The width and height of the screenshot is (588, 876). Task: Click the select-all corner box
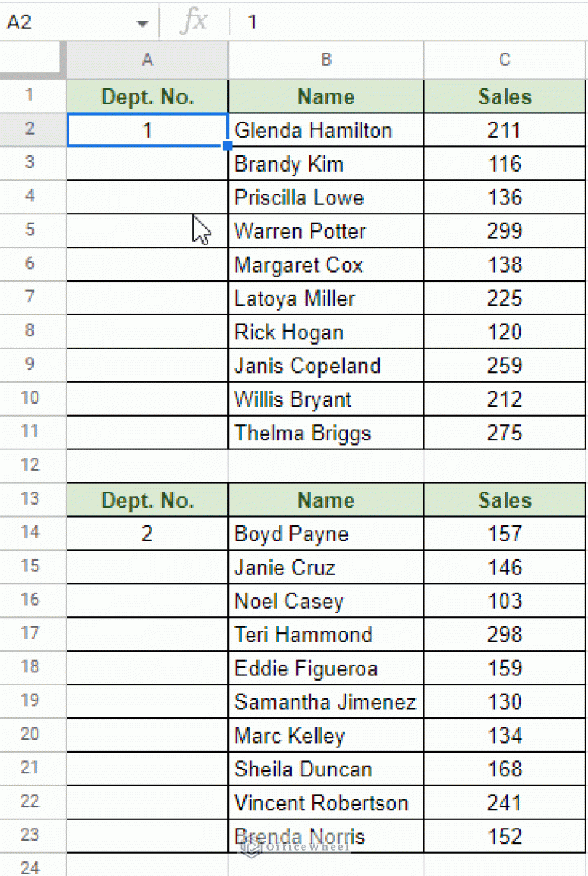[x=33, y=60]
